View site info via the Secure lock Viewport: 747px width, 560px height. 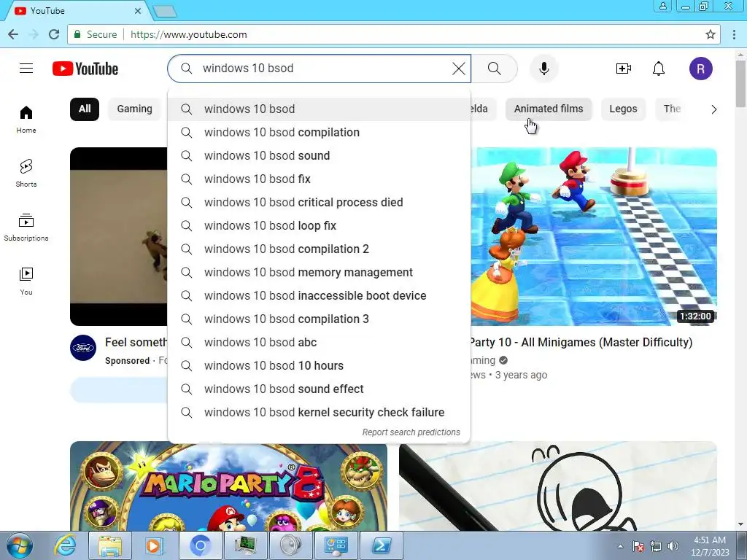coord(96,34)
